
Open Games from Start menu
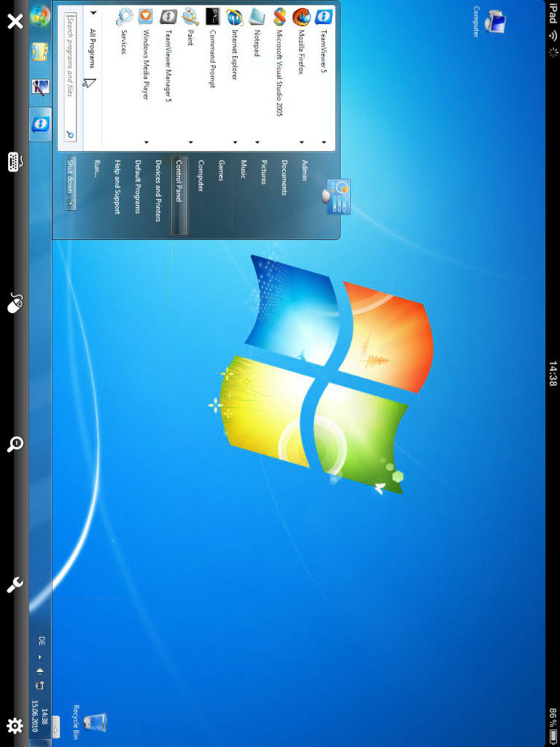pyautogui.click(x=221, y=171)
